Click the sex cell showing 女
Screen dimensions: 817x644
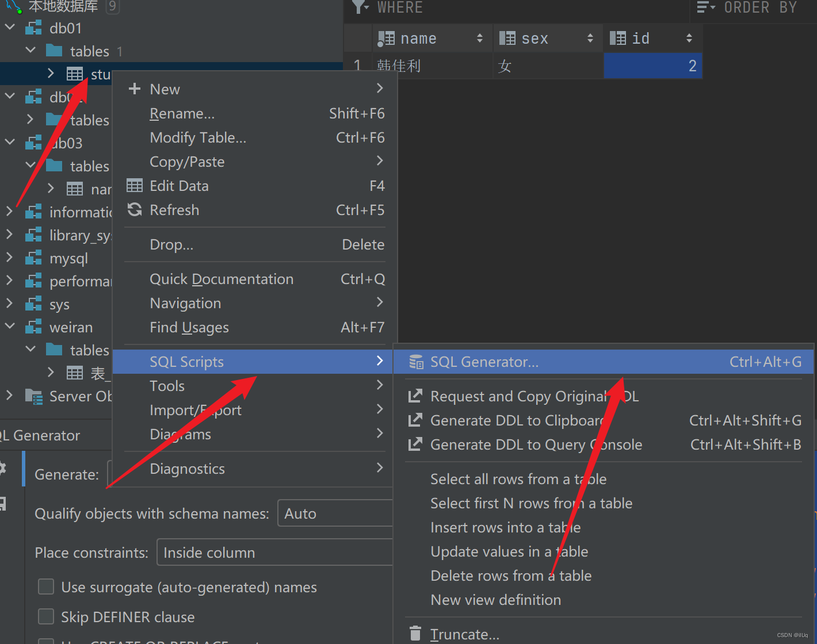(548, 66)
